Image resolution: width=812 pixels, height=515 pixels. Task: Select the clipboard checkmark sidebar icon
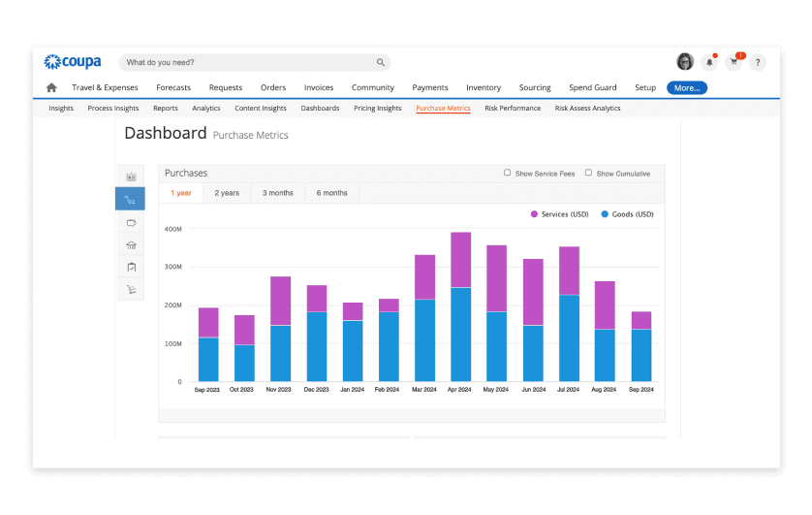pos(130,267)
